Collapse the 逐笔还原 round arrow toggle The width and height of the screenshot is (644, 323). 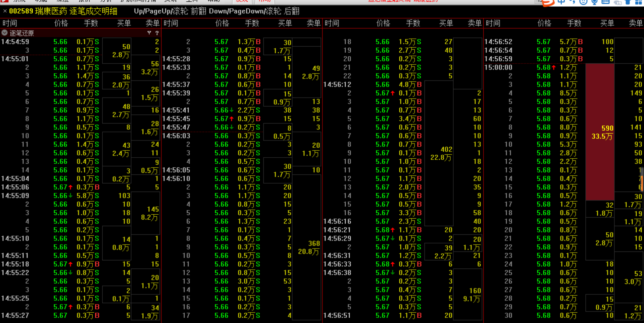(5, 33)
